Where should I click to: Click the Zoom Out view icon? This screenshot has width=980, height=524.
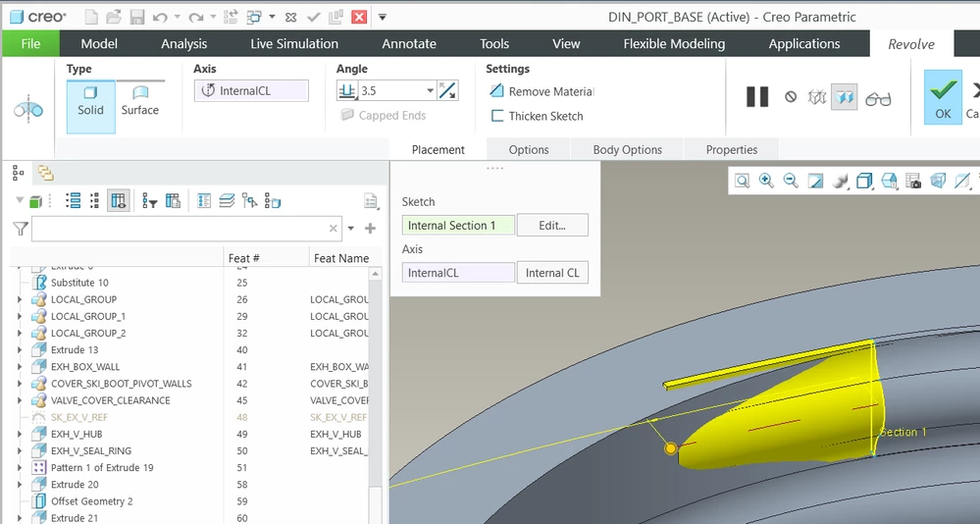(x=791, y=181)
